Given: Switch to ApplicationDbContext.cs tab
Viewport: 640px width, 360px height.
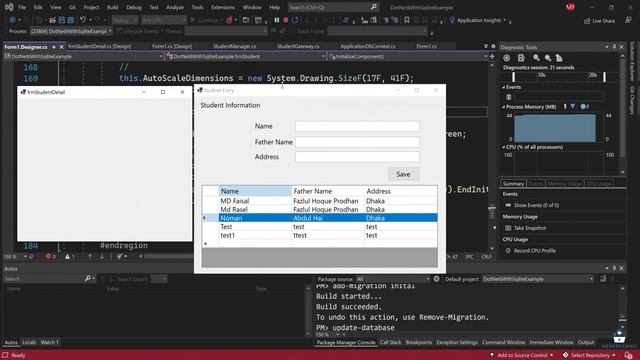Looking at the screenshot, I should [x=368, y=47].
